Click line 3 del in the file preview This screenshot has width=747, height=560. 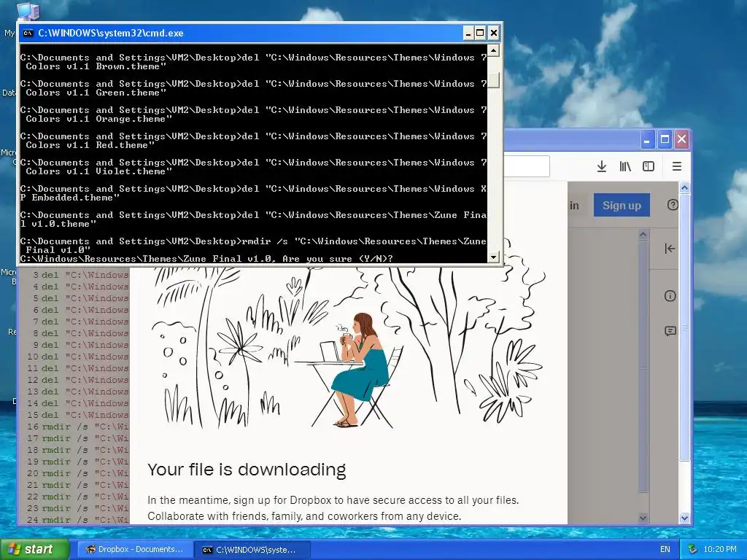point(80,275)
